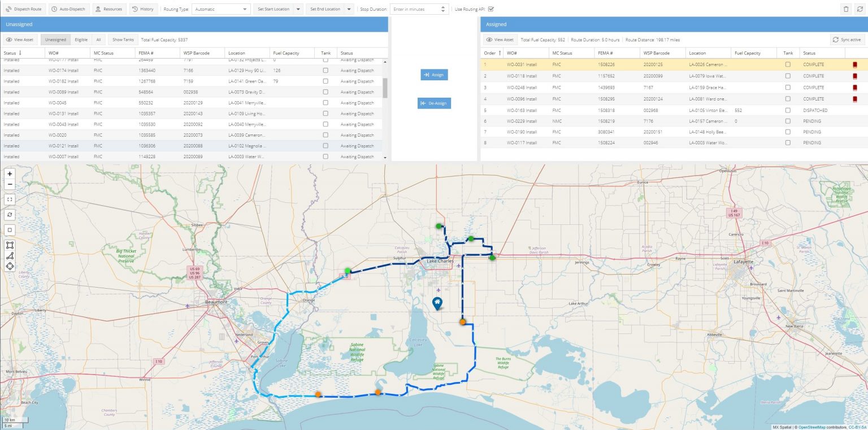
Task: Click the De-Assign button
Action: pos(434,103)
